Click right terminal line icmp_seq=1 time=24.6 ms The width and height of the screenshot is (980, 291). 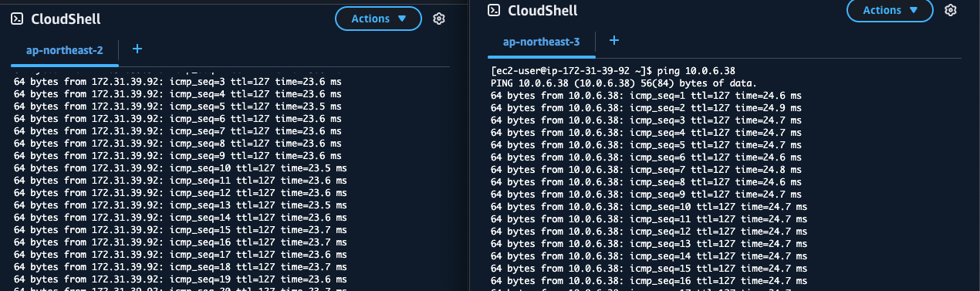point(646,96)
